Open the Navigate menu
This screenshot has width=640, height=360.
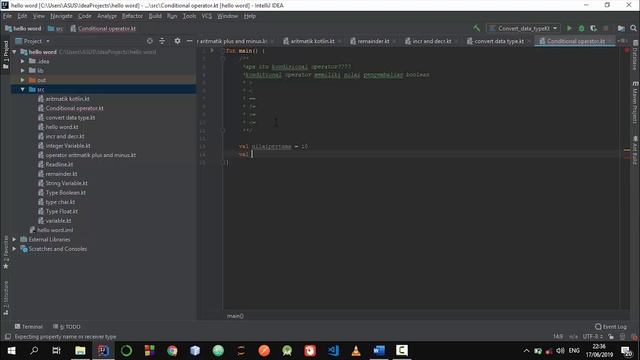[61, 16]
